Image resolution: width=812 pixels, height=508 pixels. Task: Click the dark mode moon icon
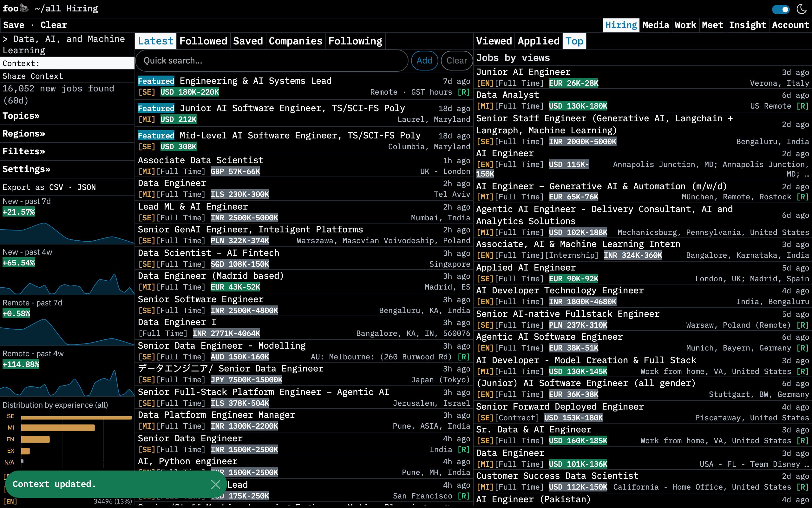pos(802,9)
